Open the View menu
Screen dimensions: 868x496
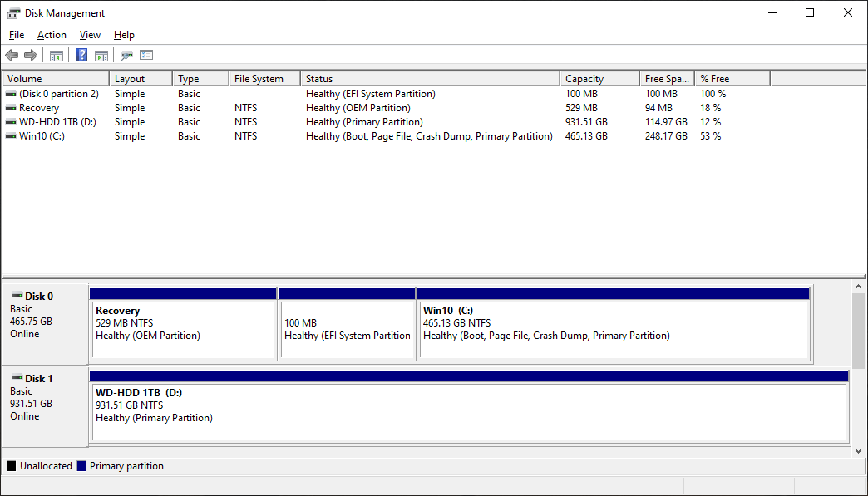(91, 35)
